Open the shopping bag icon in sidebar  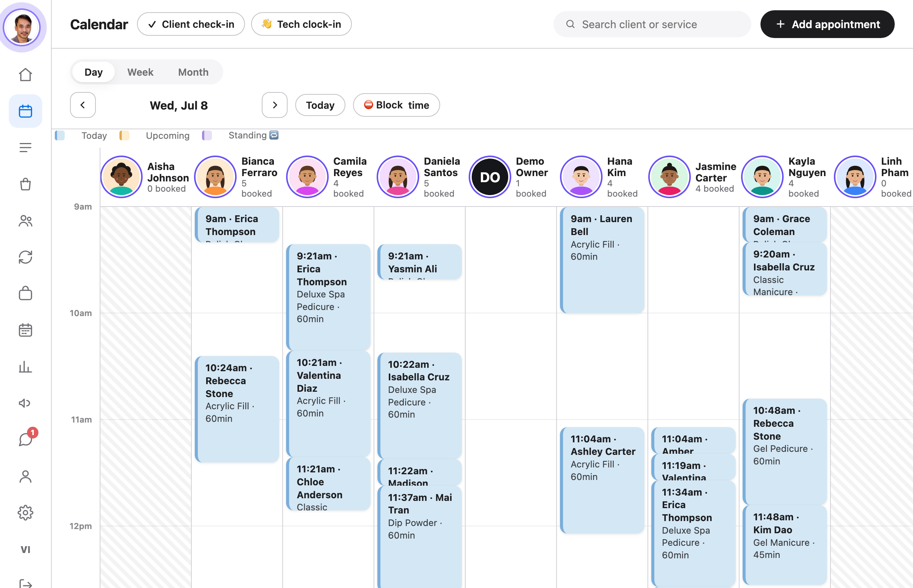pyautogui.click(x=25, y=184)
